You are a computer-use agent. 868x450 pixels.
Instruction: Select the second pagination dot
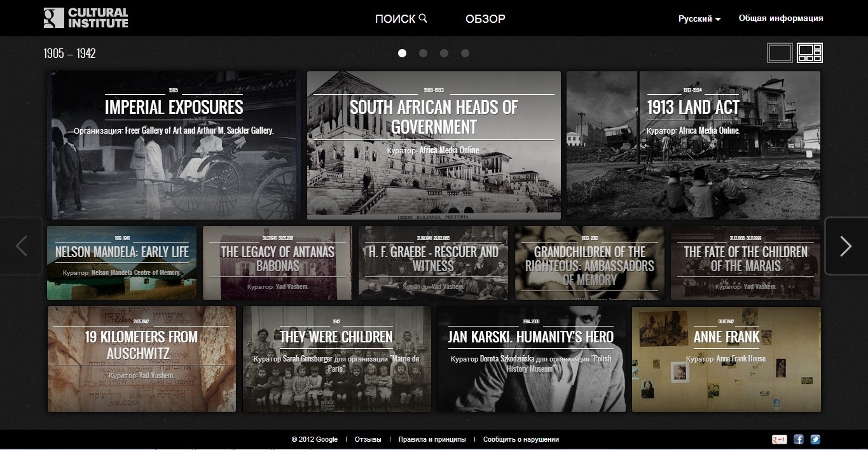pyautogui.click(x=423, y=53)
